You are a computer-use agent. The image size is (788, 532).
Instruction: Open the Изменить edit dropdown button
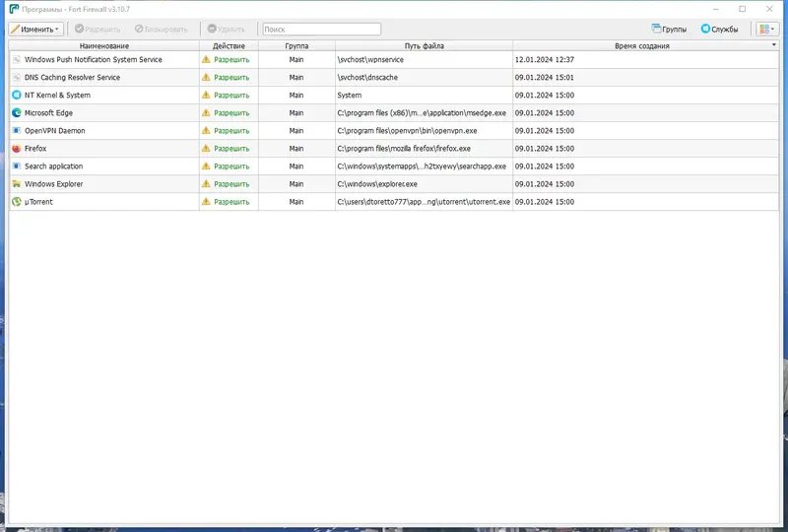35,30
